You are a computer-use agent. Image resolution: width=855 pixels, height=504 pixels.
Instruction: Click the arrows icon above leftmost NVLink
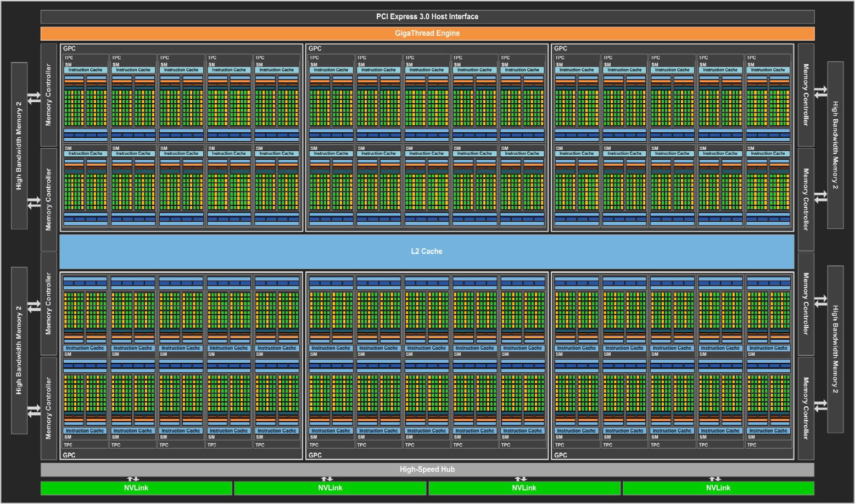point(133,479)
